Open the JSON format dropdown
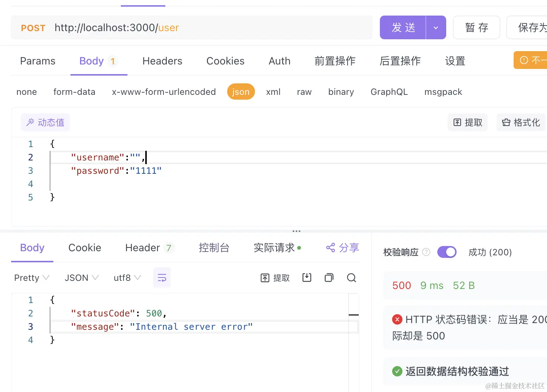This screenshot has width=547, height=392. [82, 278]
